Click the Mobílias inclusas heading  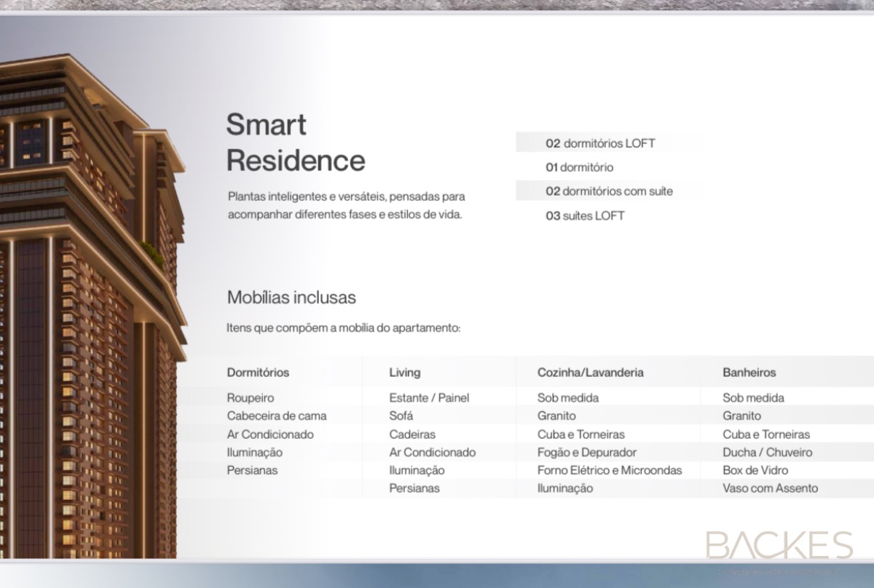pos(291,298)
